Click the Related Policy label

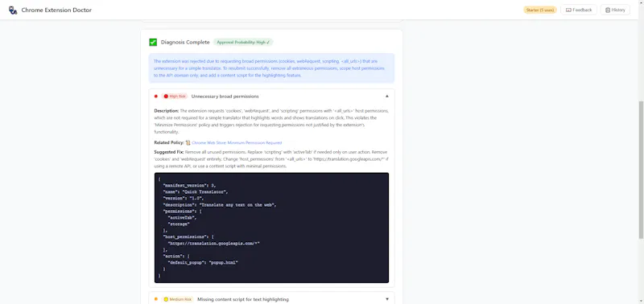click(169, 143)
